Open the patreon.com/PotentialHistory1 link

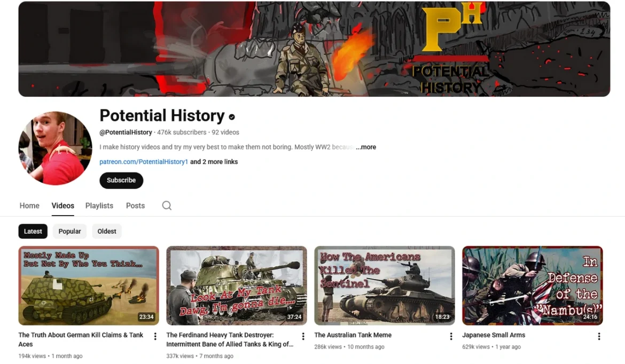[144, 162]
